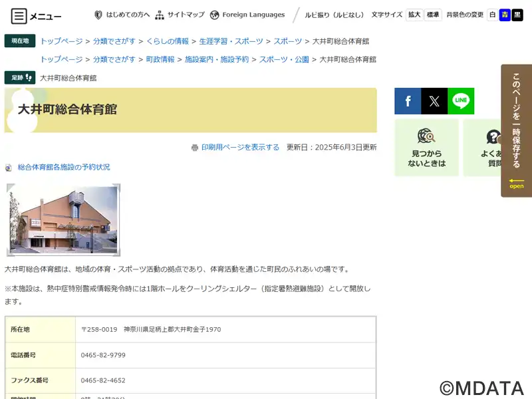Select Foreign Languages globe icon
Viewport: 532px width, 399px height.
click(214, 15)
